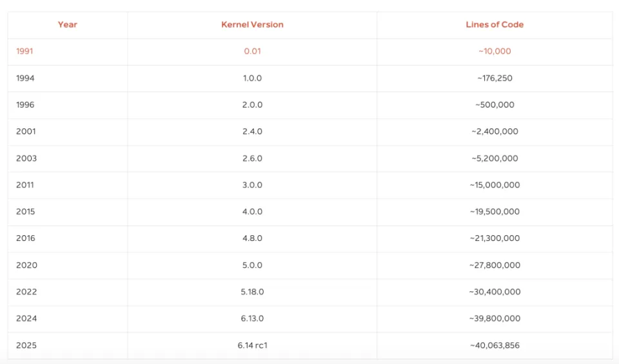Viewport: 619px width, 364px height.
Task: Click the 2015 year cell
Action: (x=26, y=212)
